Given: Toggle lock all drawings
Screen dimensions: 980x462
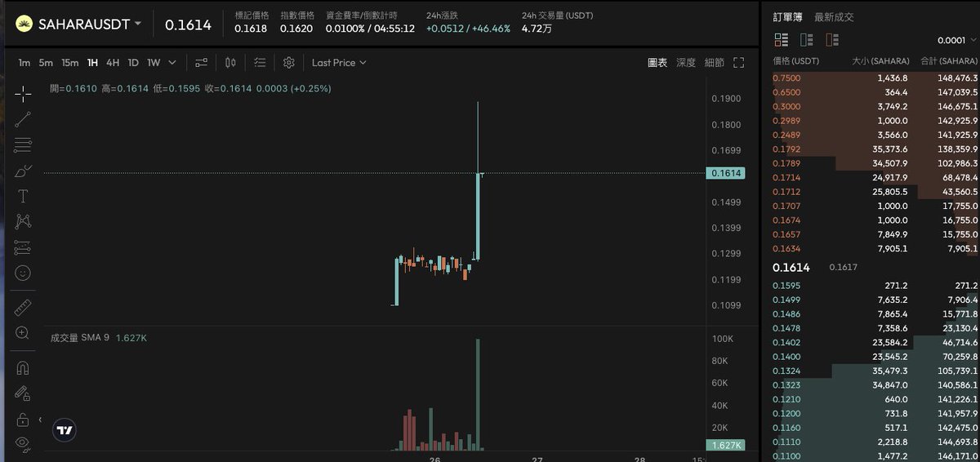Looking at the screenshot, I should pos(23,419).
